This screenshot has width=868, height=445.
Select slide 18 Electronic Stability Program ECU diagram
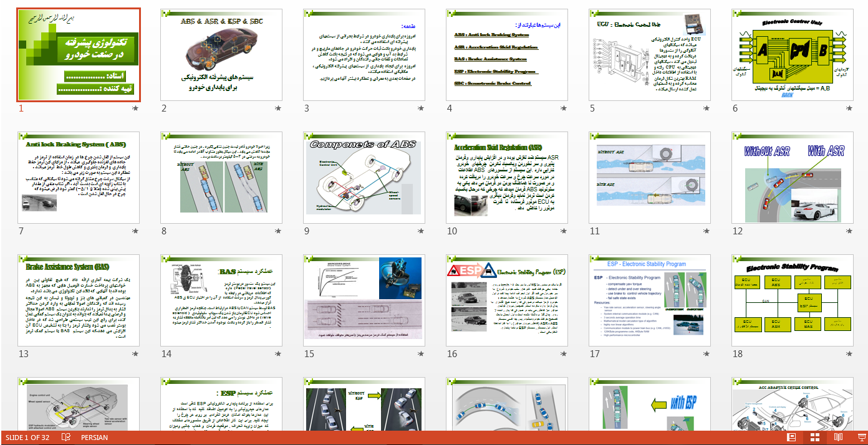coord(793,300)
